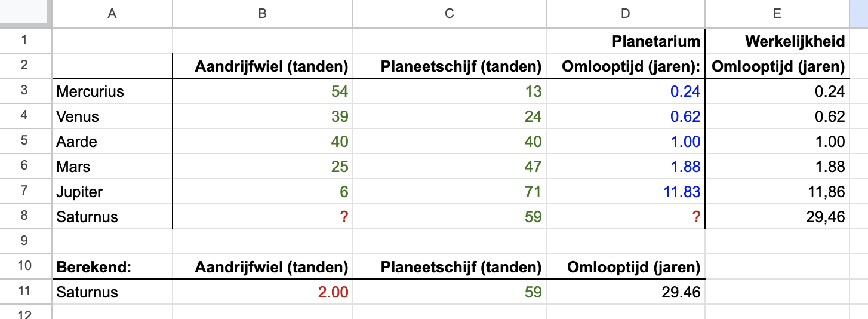Select the Mercurius cell
The width and height of the screenshot is (868, 319).
pyautogui.click(x=112, y=91)
